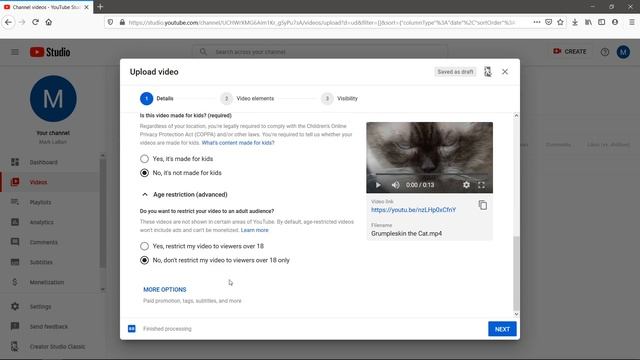Click the sidebar scroll down arrow
The width and height of the screenshot is (640, 360).
(x=102, y=290)
